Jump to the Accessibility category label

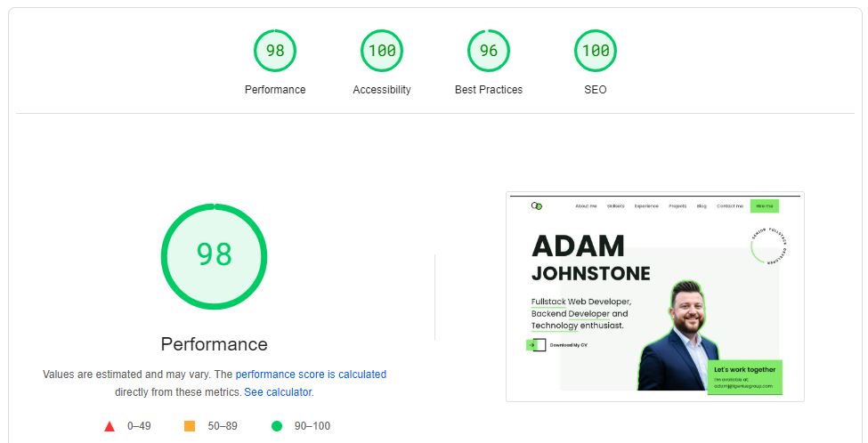pyautogui.click(x=382, y=90)
